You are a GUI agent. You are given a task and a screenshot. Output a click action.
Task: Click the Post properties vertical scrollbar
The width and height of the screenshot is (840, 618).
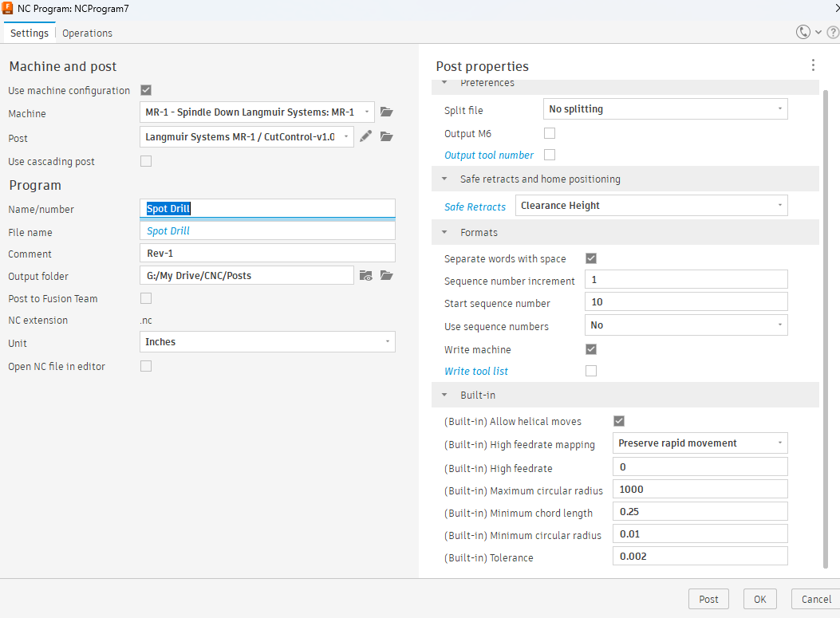[x=826, y=329]
